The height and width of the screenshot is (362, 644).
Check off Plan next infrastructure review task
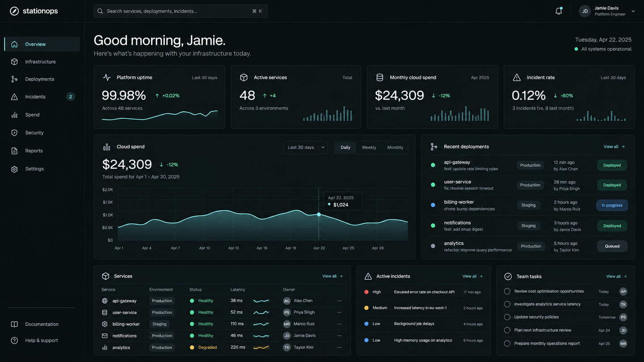507,330
